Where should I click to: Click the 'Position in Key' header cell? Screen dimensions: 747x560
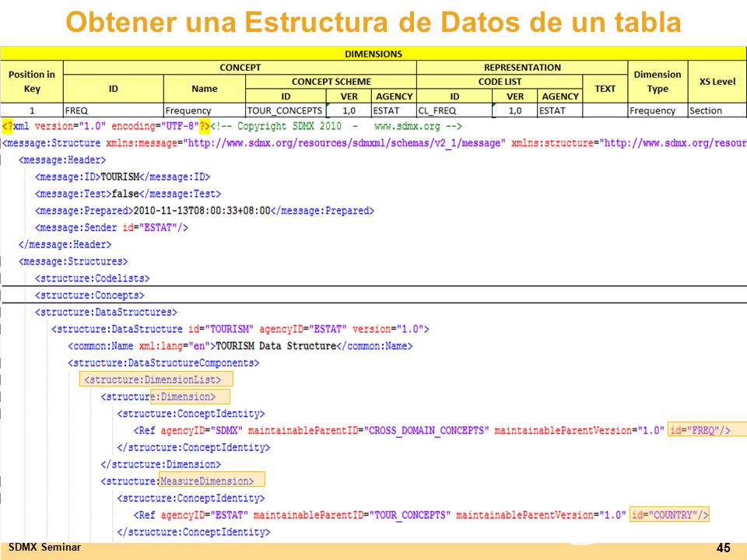(x=32, y=82)
